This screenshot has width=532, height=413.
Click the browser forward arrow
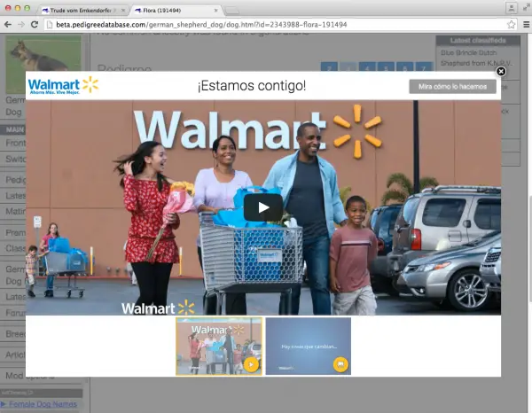(x=21, y=25)
